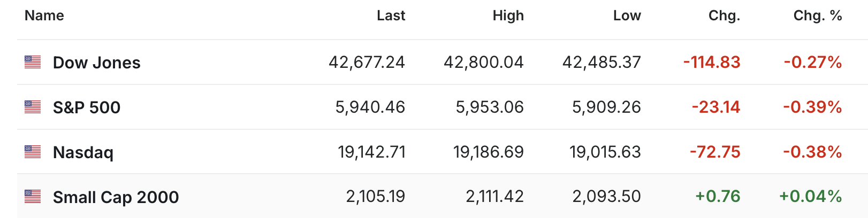Open the Small Cap 2000 index link
The width and height of the screenshot is (868, 218).
tap(116, 198)
